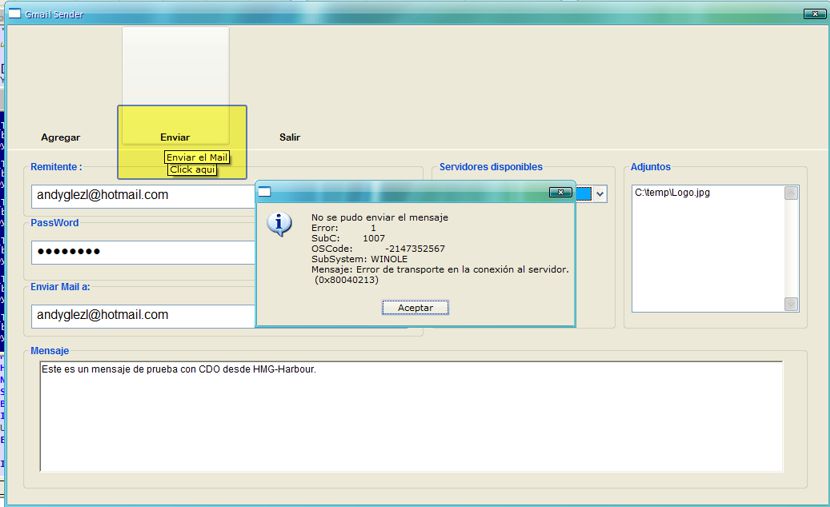Close the Gmail Sender main window
This screenshot has width=830, height=507.
pyautogui.click(x=812, y=15)
